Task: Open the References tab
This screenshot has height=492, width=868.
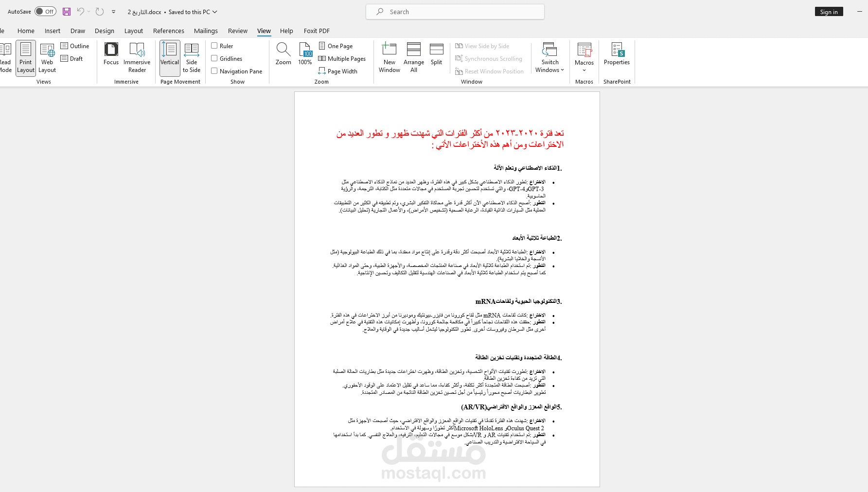Action: (169, 31)
